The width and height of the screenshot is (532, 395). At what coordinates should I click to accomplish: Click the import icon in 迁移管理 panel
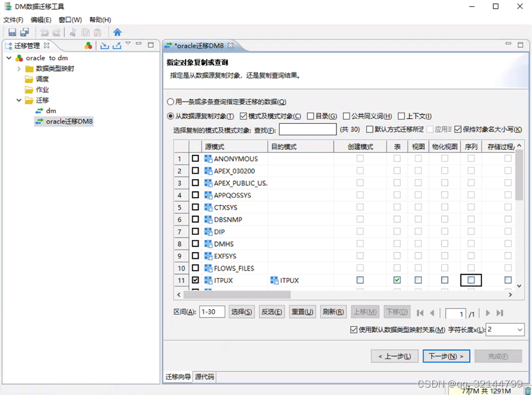click(105, 46)
